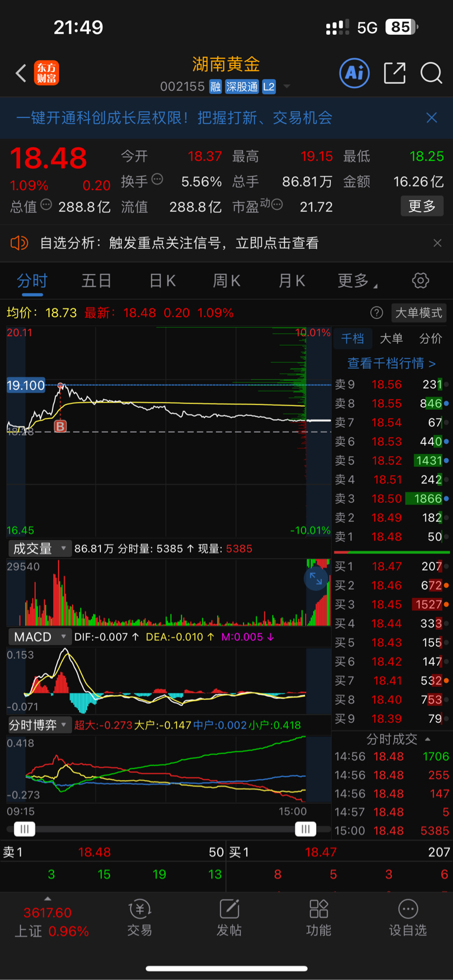
Task: Tap the 上证 3617.60 index ticker
Action: tap(51, 922)
